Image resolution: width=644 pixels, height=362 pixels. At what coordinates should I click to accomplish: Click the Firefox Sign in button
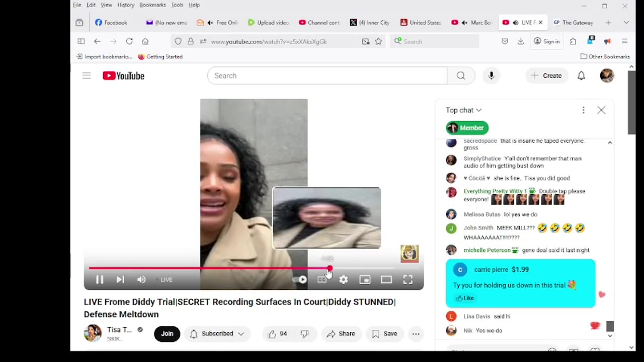coord(547,41)
